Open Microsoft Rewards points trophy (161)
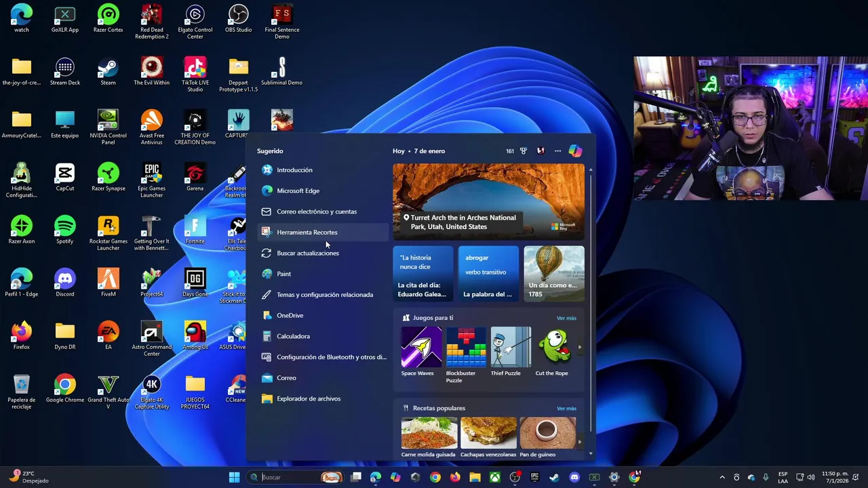Viewport: 868px width, 488px height. tap(517, 151)
